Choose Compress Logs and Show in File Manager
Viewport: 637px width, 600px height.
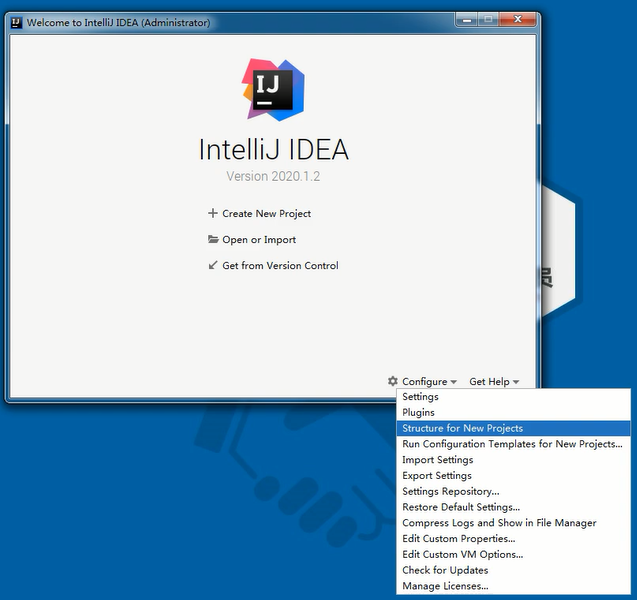514,523
